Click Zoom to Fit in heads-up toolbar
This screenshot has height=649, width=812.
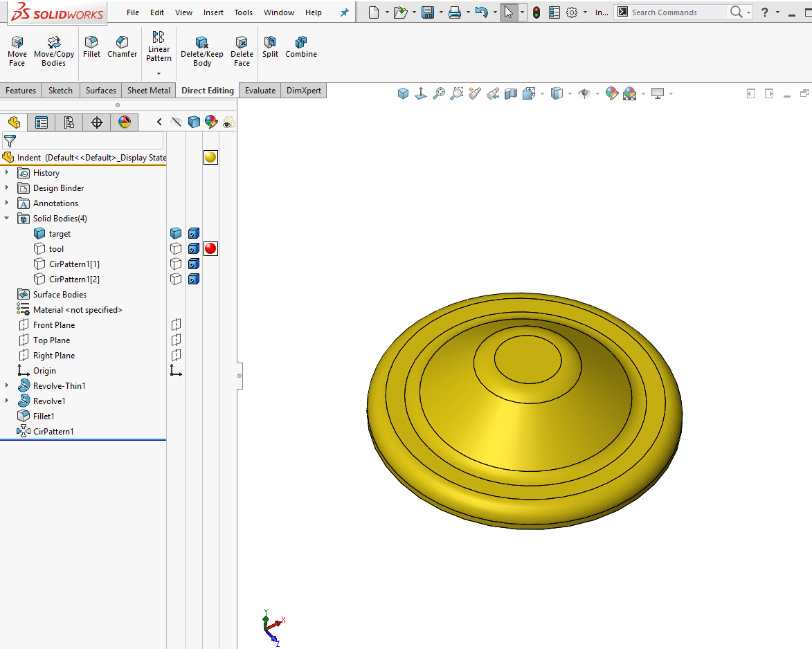[439, 93]
